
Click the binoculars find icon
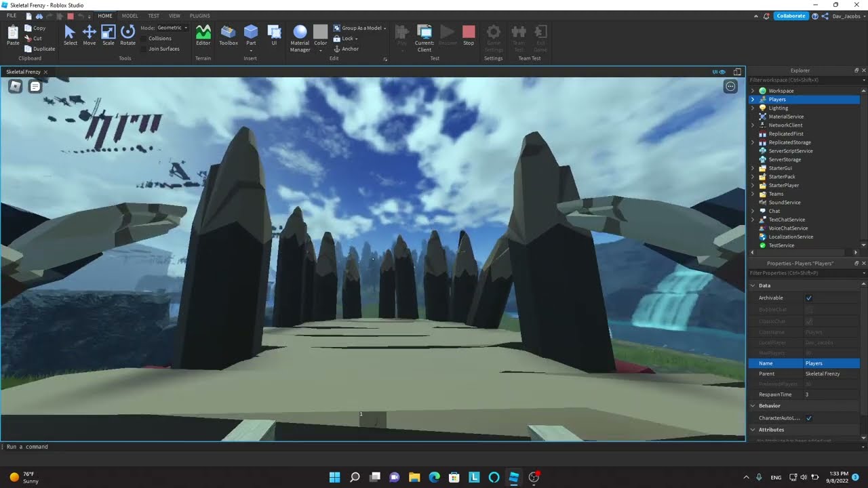tap(39, 16)
